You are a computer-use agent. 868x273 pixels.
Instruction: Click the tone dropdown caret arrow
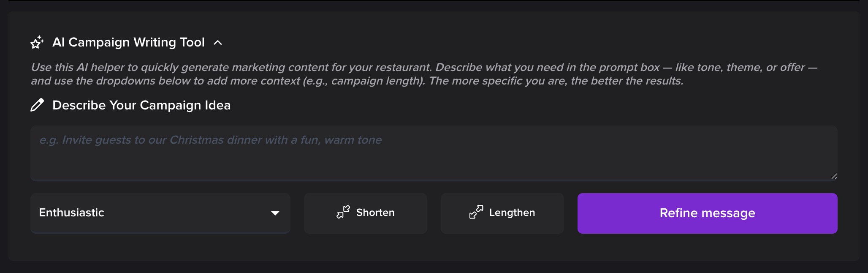[x=275, y=213]
